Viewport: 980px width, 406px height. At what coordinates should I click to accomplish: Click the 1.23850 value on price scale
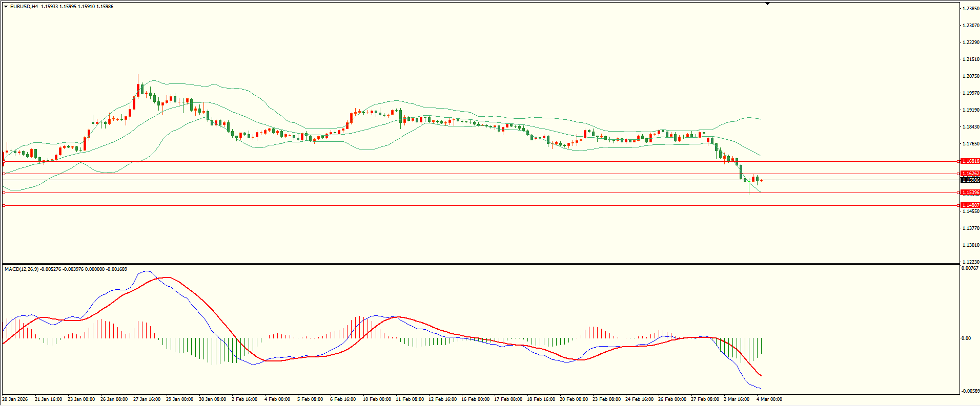coord(970,9)
